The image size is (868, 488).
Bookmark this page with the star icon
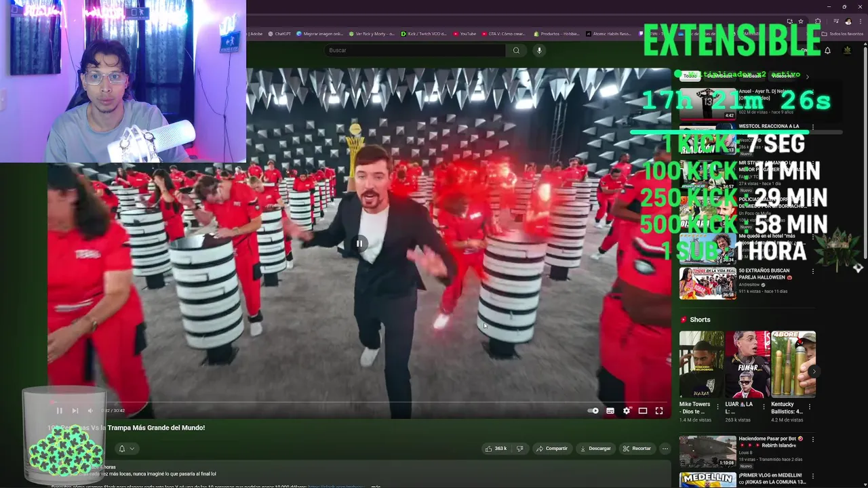tap(801, 21)
